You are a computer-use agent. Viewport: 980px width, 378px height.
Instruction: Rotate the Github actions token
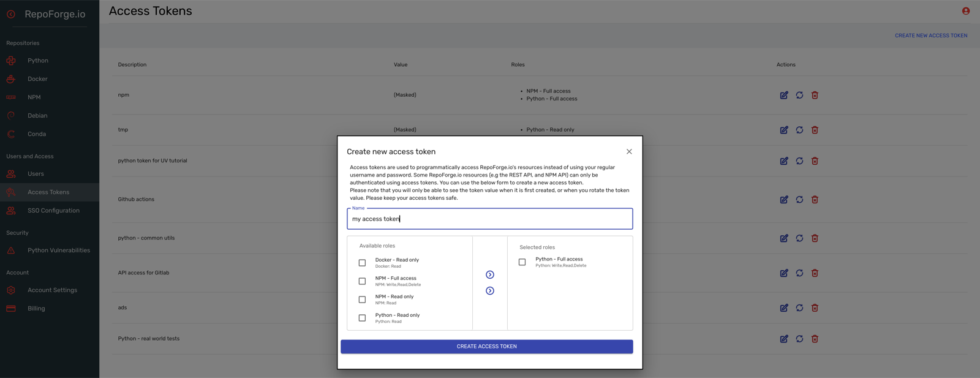(799, 200)
